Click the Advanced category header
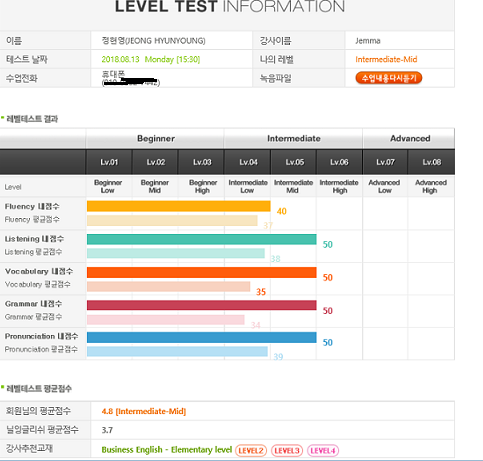The width and height of the screenshot is (483, 461). point(409,138)
